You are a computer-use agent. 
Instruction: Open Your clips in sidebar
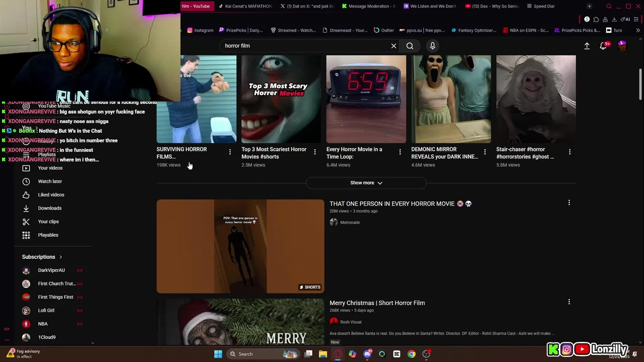(x=48, y=222)
